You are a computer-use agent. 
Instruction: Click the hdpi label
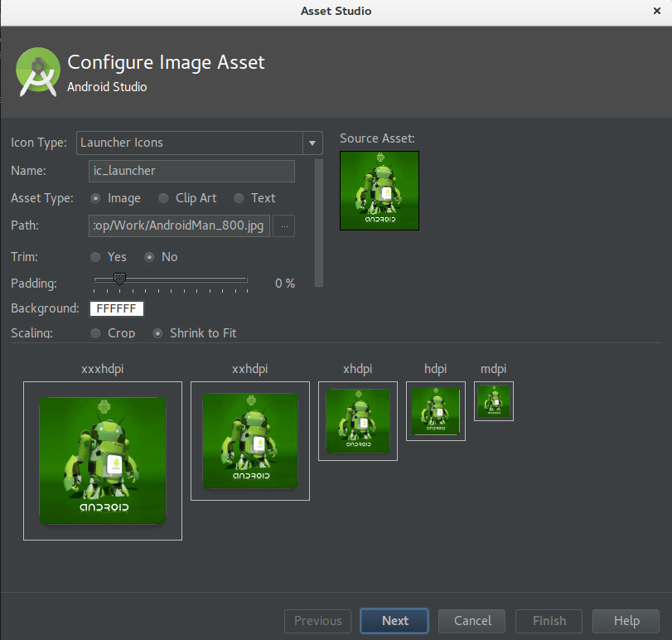coord(435,369)
